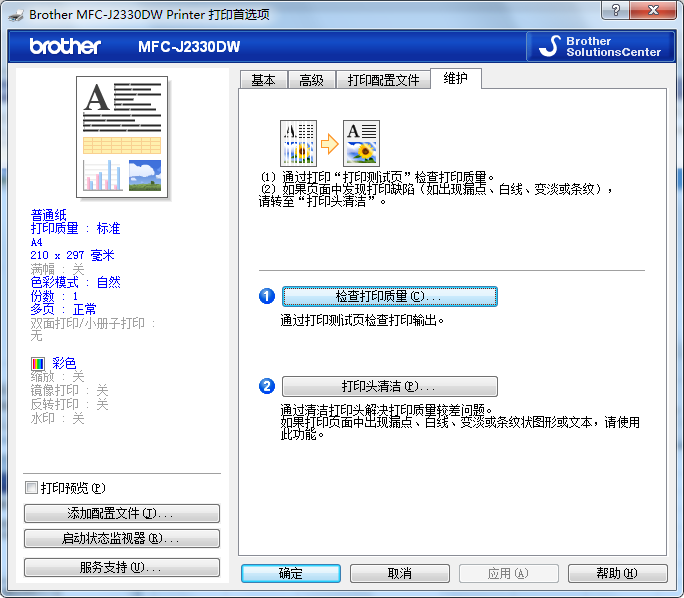Open Brother Solutions Center
This screenshot has width=684, height=598.
tap(598, 47)
